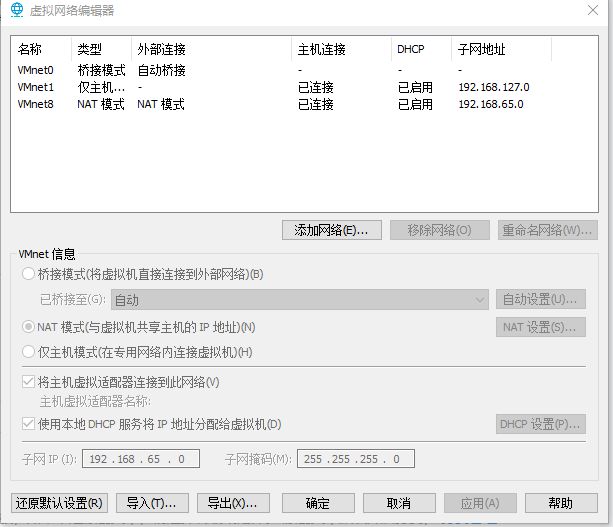Select the VMnet1 row

[x=304, y=87]
